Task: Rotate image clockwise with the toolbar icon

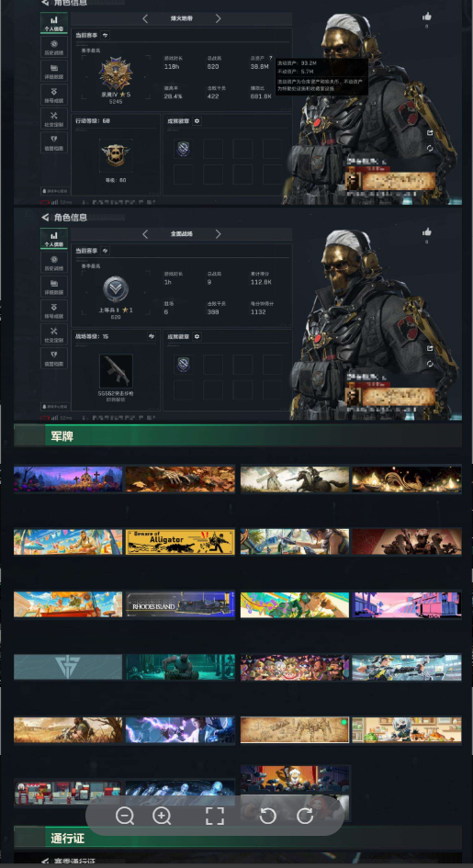Action: tap(305, 816)
